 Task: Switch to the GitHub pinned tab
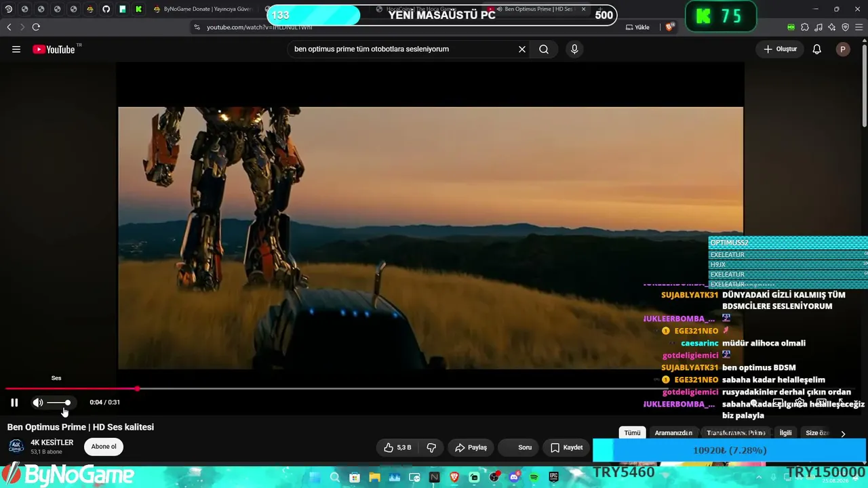pos(106,9)
